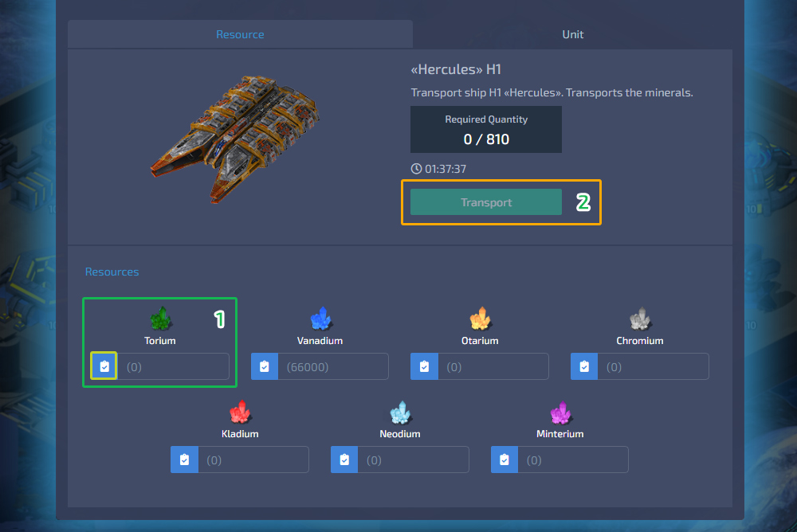Click the max-fill icon for Vanadium
Viewport: 797px width, 532px height.
(265, 366)
